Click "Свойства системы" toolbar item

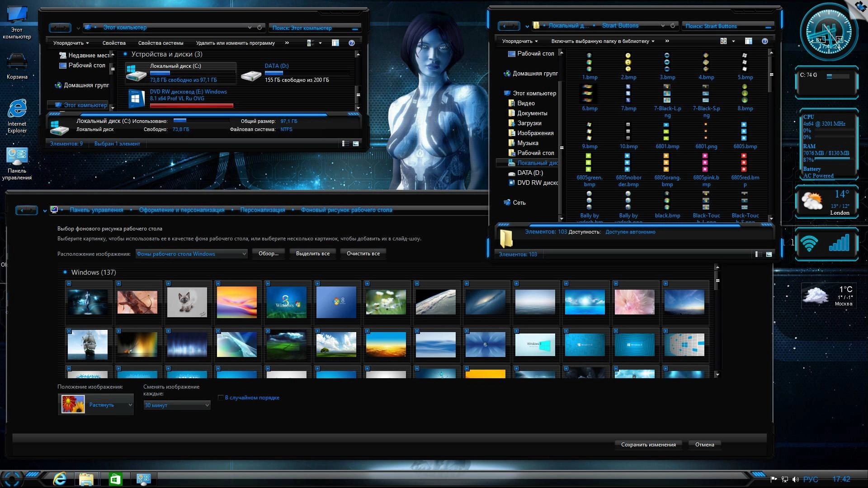(160, 43)
